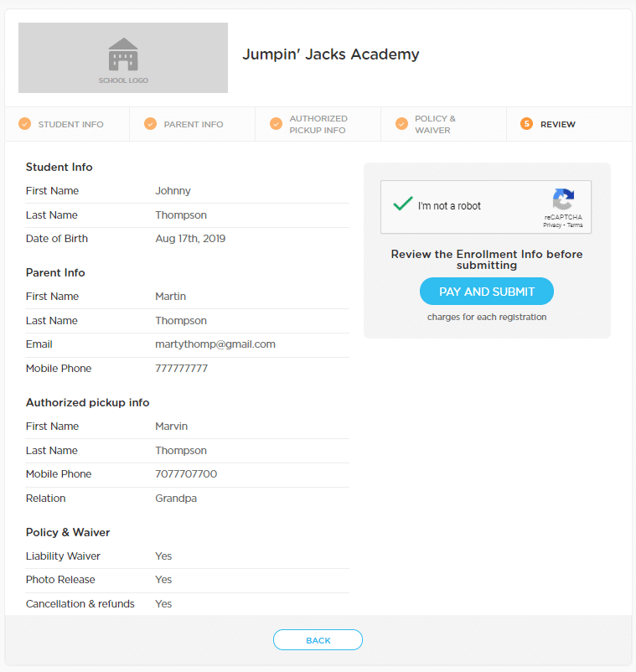Select the orange number 5 Review badge
Image resolution: width=636 pixels, height=672 pixels.
tap(526, 123)
